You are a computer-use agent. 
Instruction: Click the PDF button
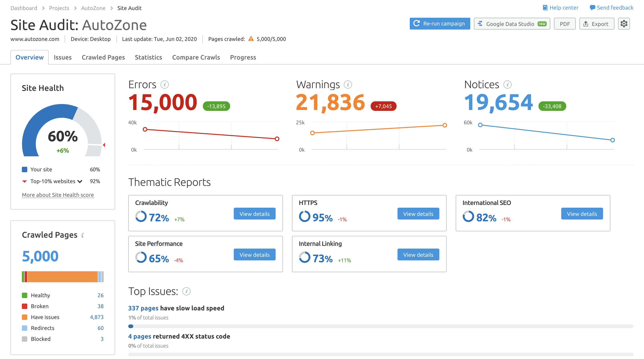(x=564, y=24)
